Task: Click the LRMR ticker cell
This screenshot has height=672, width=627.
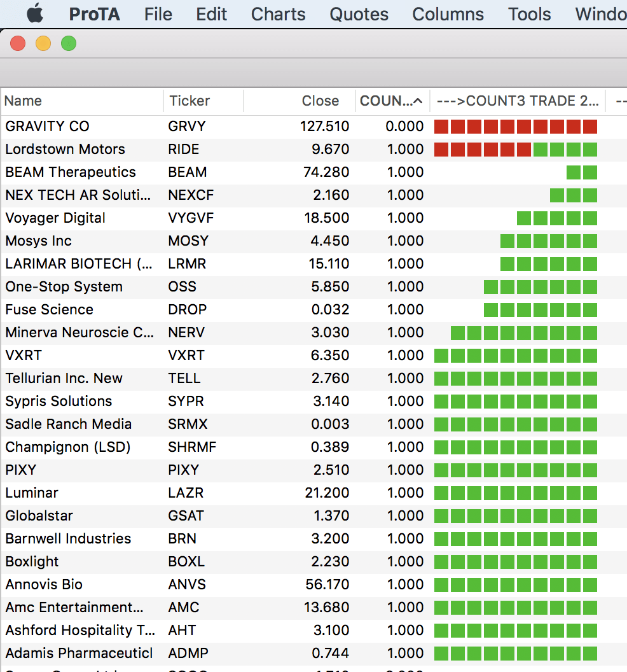Action: 187,264
